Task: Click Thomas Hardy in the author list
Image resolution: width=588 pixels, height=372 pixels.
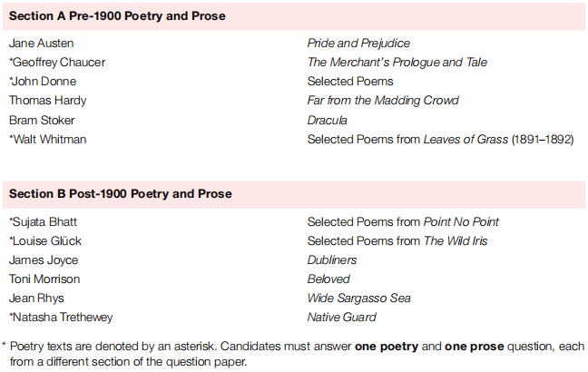Action: [x=47, y=101]
